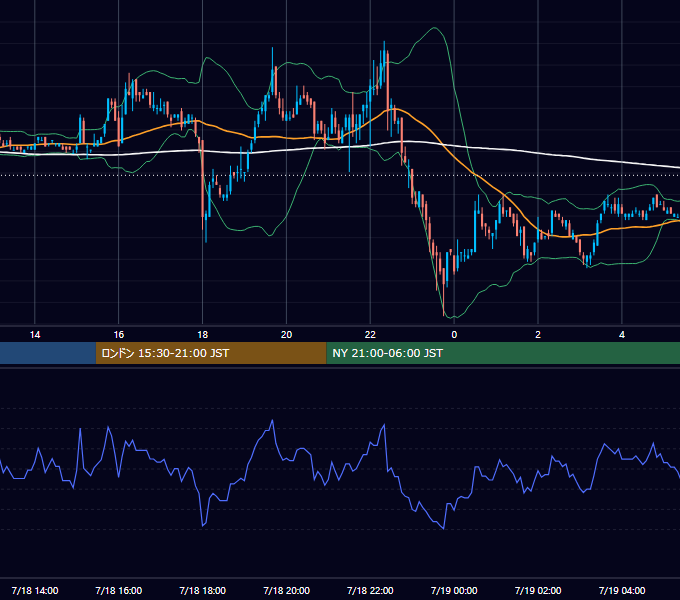The image size is (680, 600).
Task: Click hour label 18 on price chart axis
Action: click(x=203, y=335)
